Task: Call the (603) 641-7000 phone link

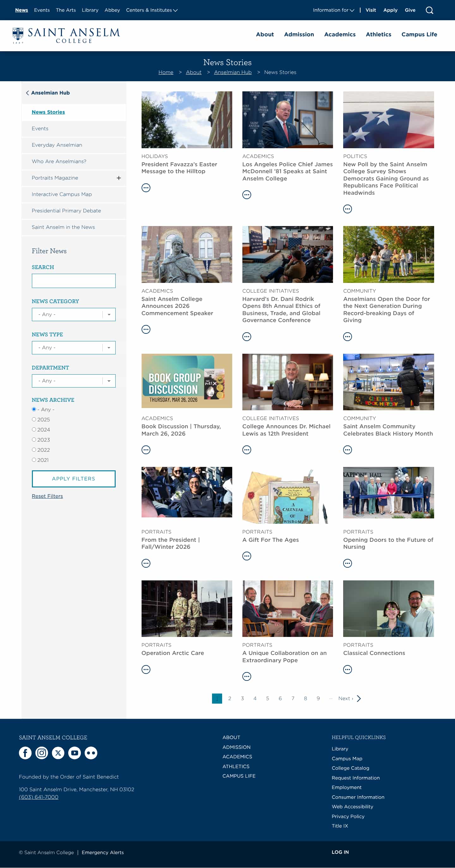Action: coord(39,797)
